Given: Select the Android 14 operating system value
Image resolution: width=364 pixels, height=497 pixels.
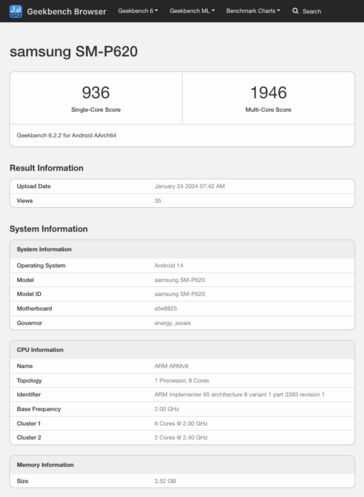Looking at the screenshot, I should 169,265.
